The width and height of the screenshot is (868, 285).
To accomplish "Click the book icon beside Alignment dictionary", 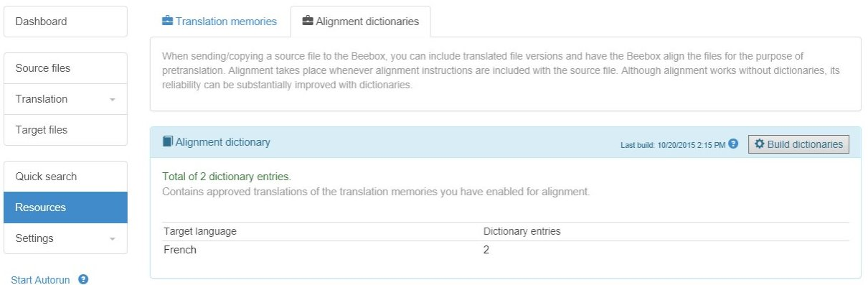I will tap(168, 142).
